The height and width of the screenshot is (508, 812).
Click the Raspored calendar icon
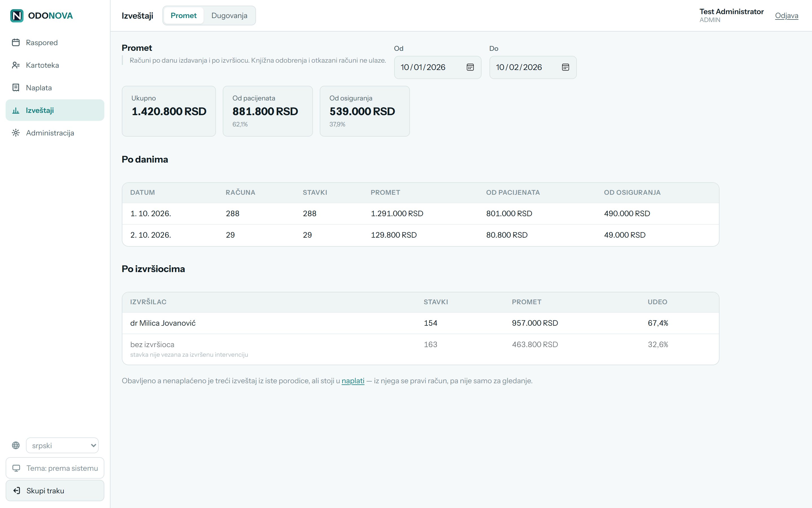point(16,42)
